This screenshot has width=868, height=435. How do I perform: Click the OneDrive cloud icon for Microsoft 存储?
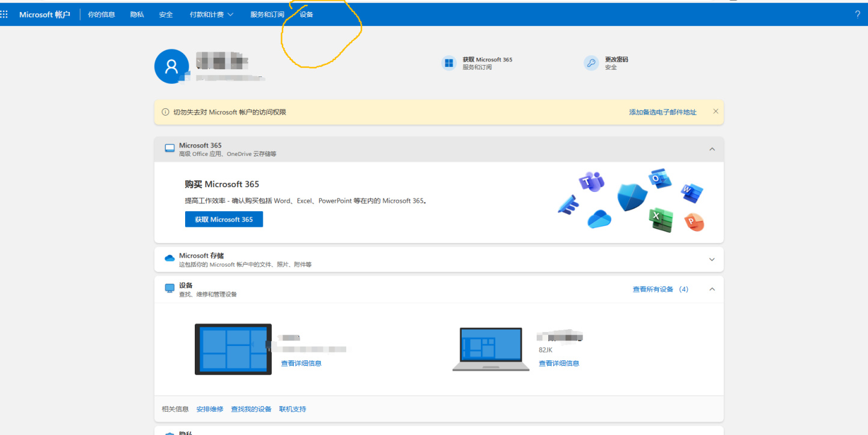tap(170, 259)
